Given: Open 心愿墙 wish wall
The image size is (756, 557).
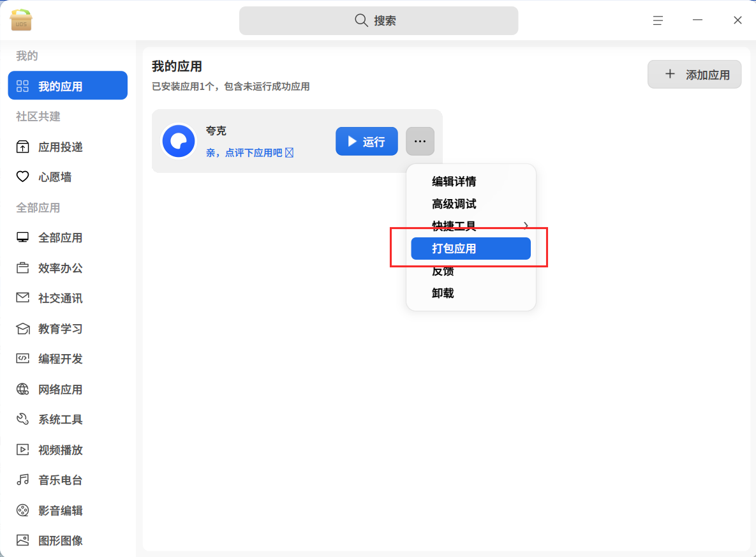Looking at the screenshot, I should [68, 177].
